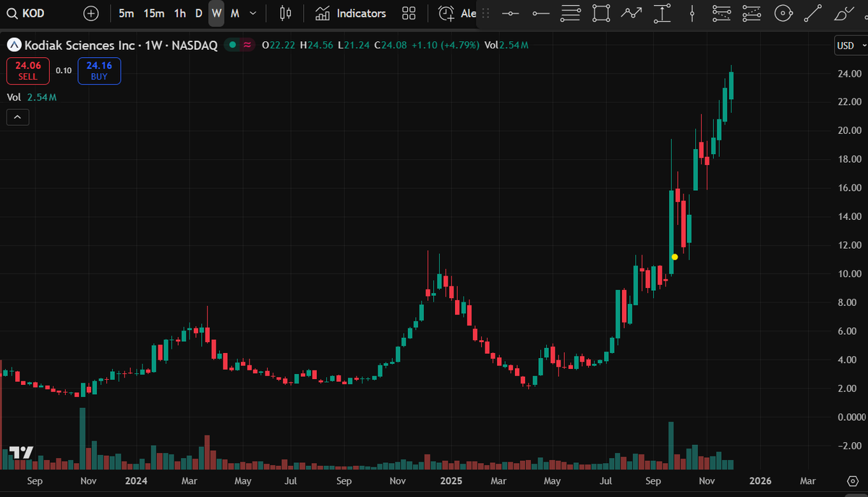Select the horizontal ray drawing tool
The height and width of the screenshot is (497, 868).
click(x=540, y=13)
